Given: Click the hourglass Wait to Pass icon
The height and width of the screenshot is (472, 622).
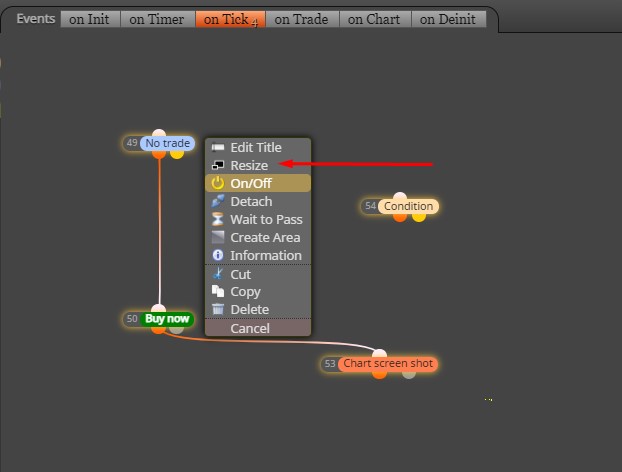Looking at the screenshot, I should (217, 219).
